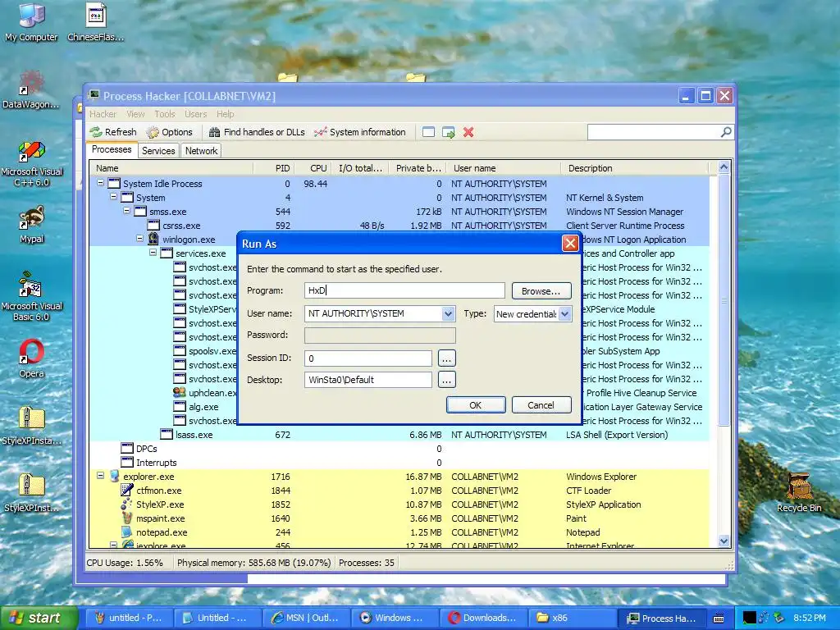Open Options from the toolbar
Screen dimensions: 840x630
[169, 132]
